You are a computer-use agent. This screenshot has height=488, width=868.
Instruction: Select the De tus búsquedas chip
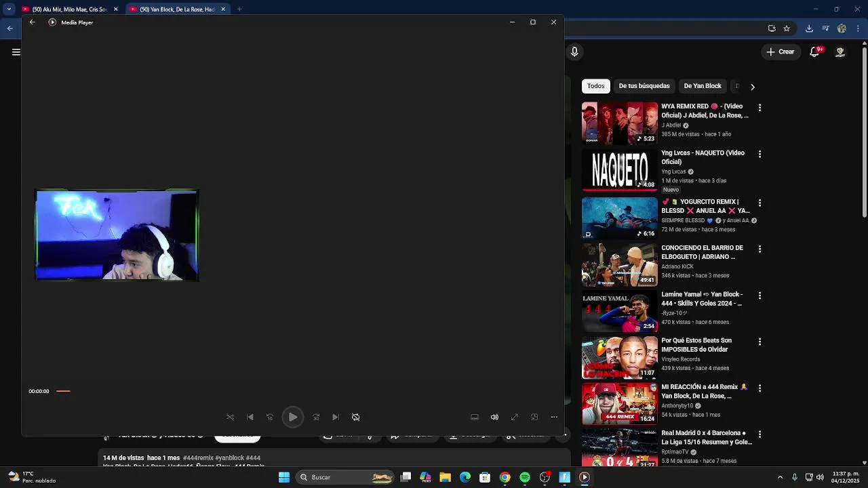coord(644,86)
